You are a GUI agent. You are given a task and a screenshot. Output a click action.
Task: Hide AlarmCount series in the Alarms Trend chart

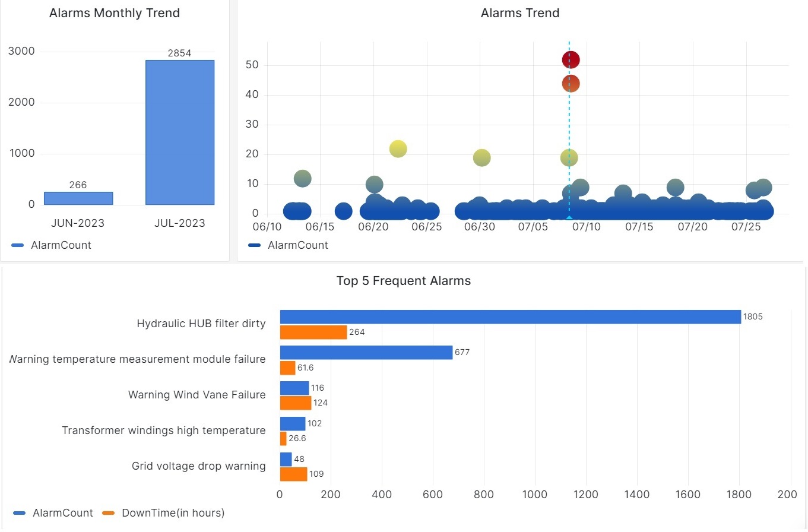coord(289,245)
